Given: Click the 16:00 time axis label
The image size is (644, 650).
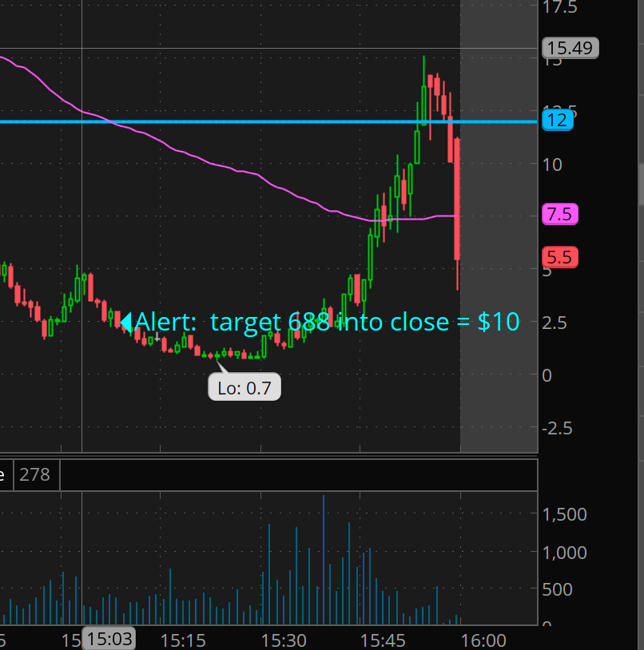Looking at the screenshot, I should [483, 641].
